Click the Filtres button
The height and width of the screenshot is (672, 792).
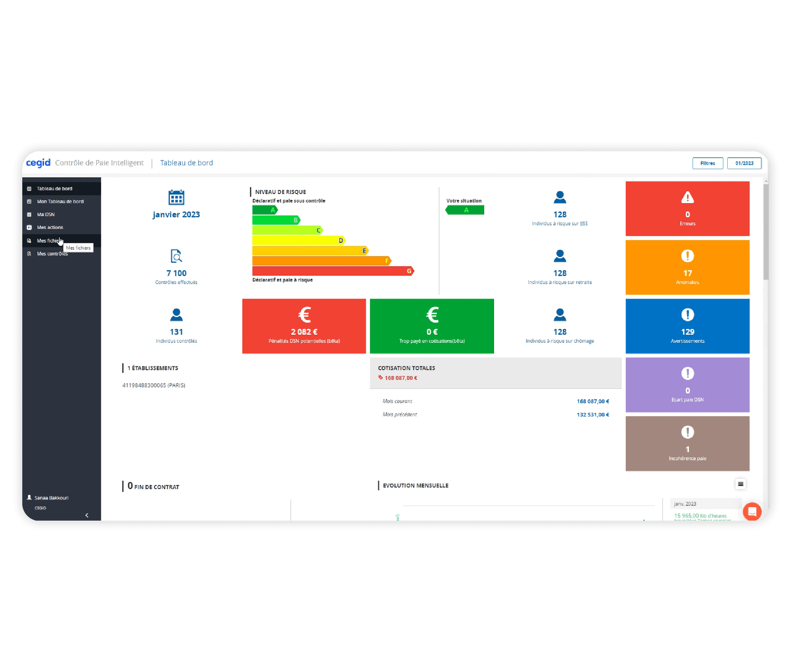pyautogui.click(x=707, y=163)
